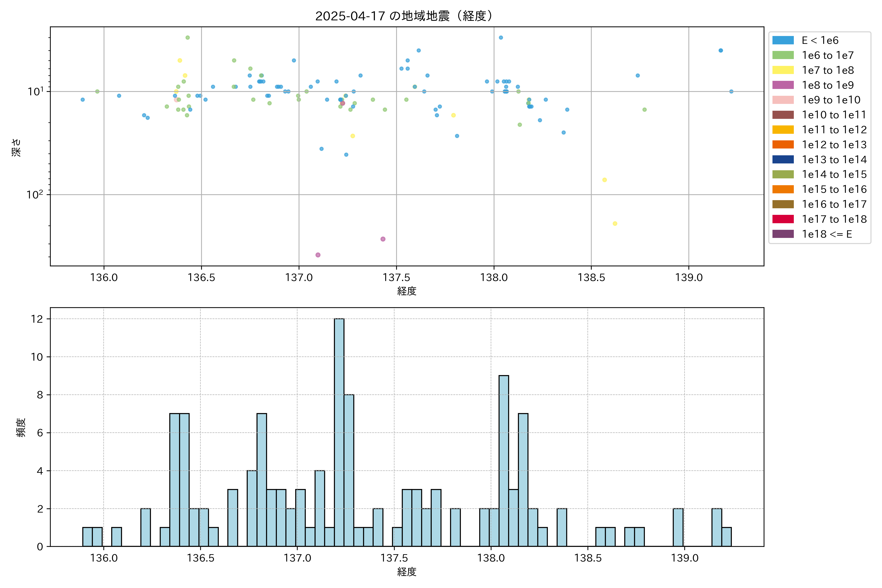The width and height of the screenshot is (882, 588).
Task: Click the '1e7 to 1e8' yellow legend swatch
Action: [783, 70]
